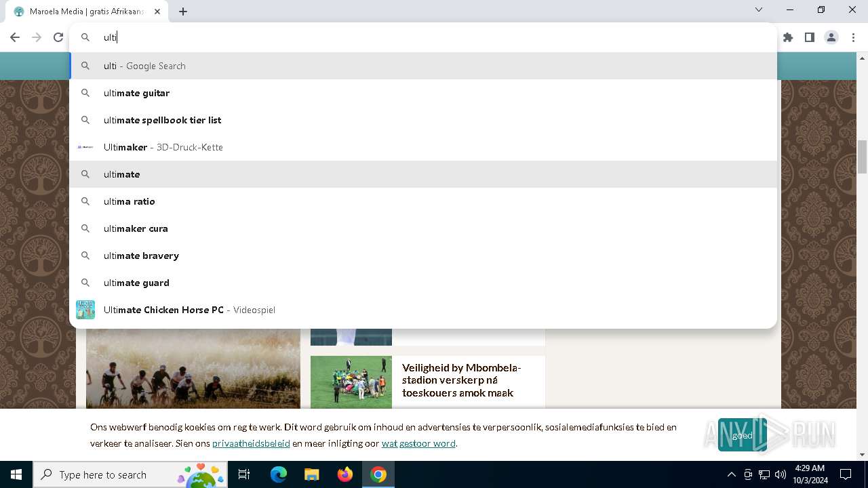The width and height of the screenshot is (868, 488).
Task: Select the 'ultimate bravery' suggestion
Action: (423, 256)
